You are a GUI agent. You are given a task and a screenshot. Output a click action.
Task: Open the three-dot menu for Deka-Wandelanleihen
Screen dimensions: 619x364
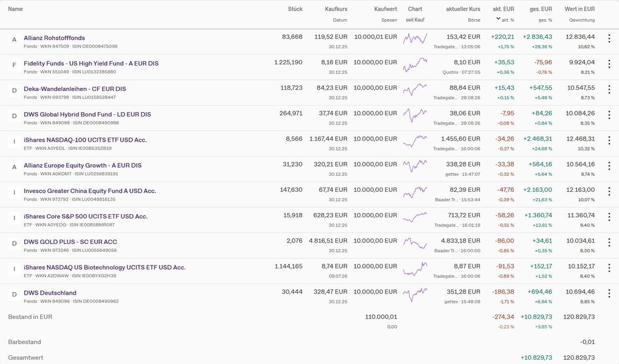tap(609, 90)
